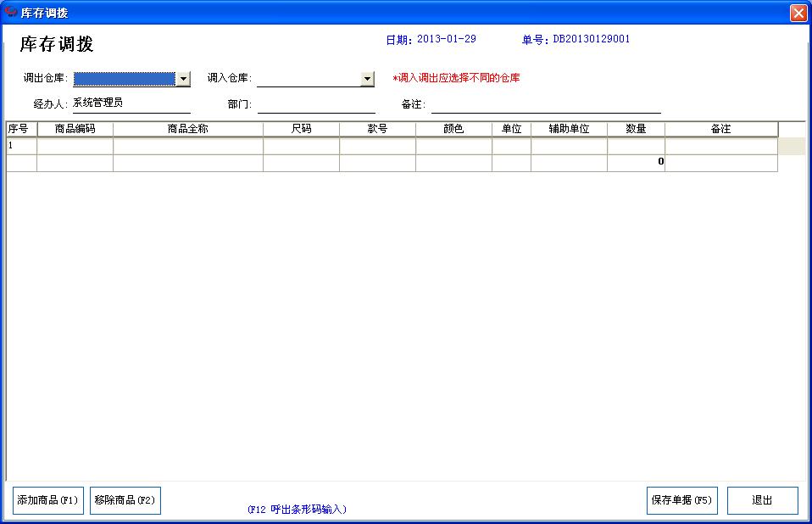Image resolution: width=812 pixels, height=524 pixels.
Task: Click the 添加商品(F1) button
Action: click(x=47, y=500)
